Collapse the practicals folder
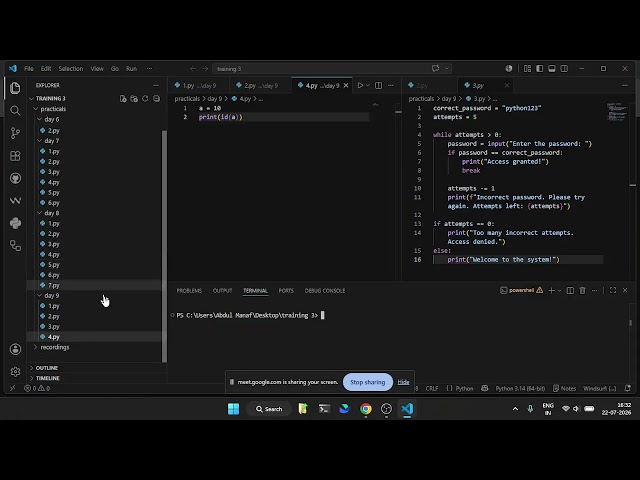 tap(36, 109)
